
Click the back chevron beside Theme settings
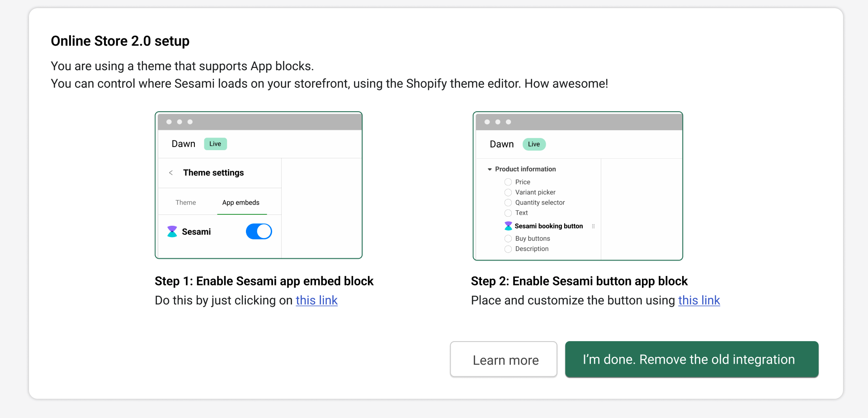171,173
